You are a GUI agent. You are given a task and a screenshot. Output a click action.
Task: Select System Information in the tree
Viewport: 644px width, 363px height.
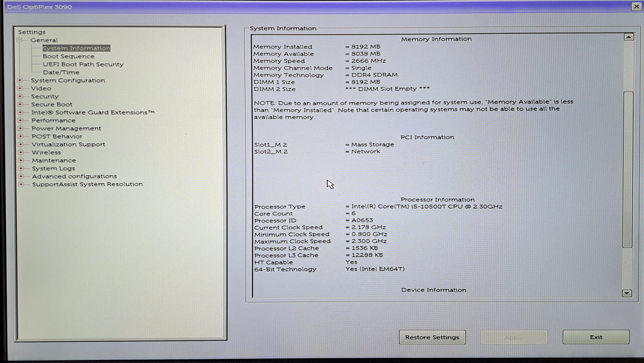[76, 48]
